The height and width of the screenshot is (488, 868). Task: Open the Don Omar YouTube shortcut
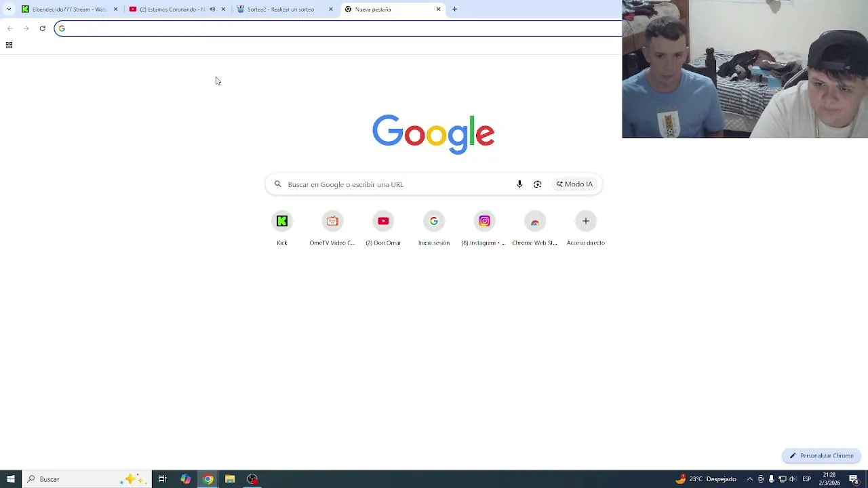[383, 228]
